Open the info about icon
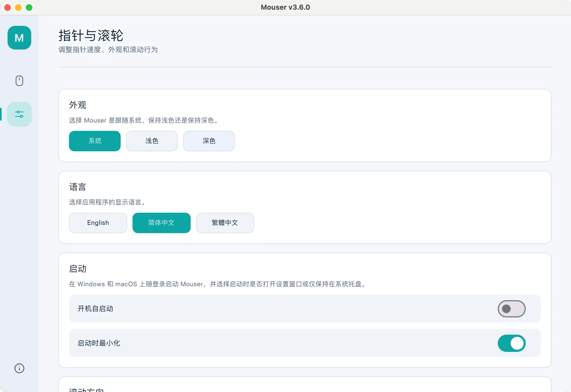Viewport: 571px width, 392px height. 19,368
